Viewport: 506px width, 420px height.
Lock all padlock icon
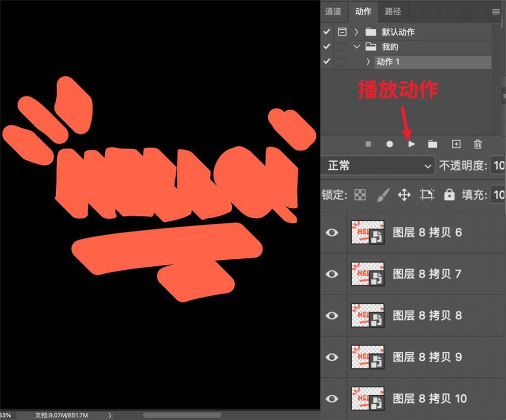click(x=449, y=195)
